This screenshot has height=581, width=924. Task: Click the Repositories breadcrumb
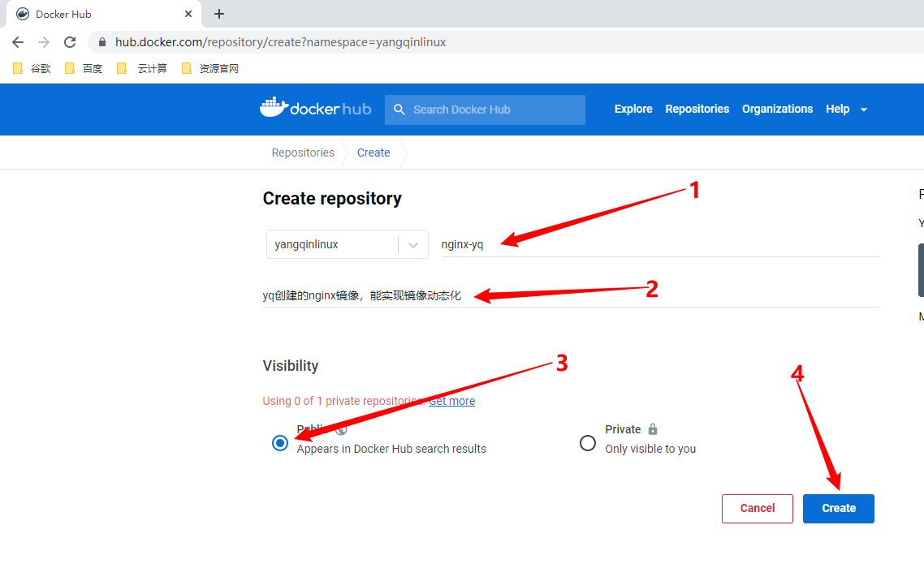coord(303,153)
